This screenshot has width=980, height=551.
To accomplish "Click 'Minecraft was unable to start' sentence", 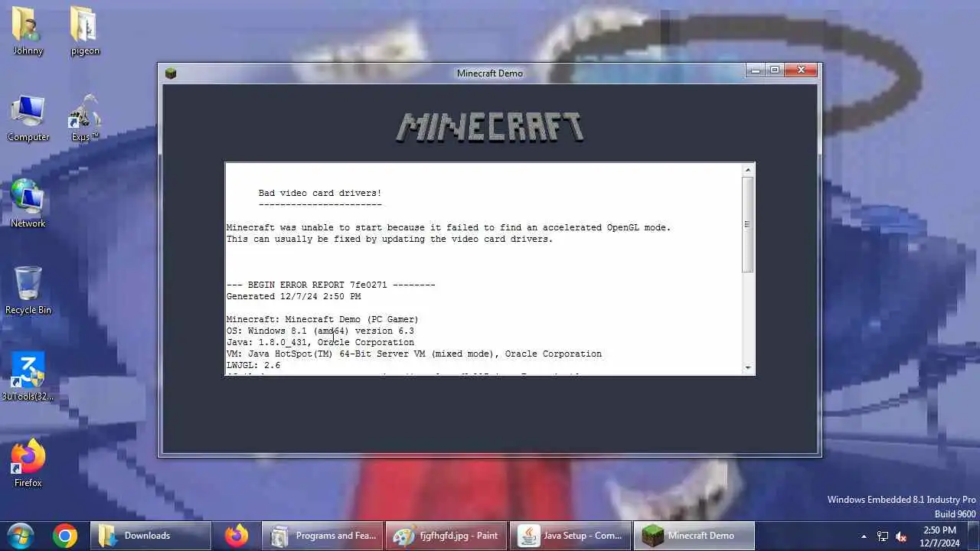I will click(449, 227).
